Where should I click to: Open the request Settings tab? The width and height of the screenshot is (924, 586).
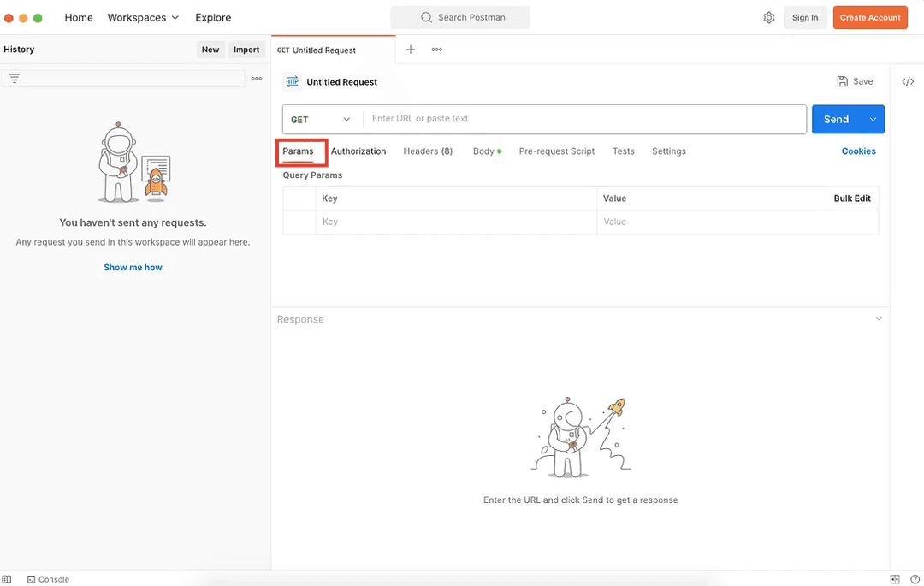[x=669, y=151]
